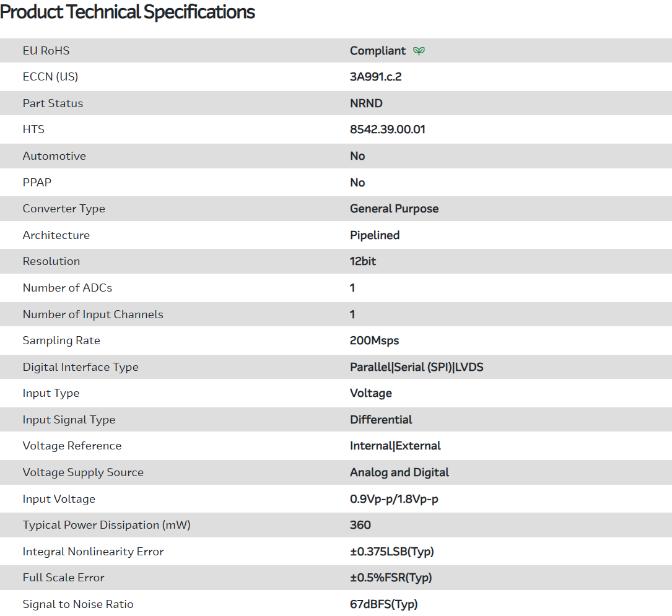Select the Pipelined architecture value
The height and width of the screenshot is (616, 672).
pos(375,235)
